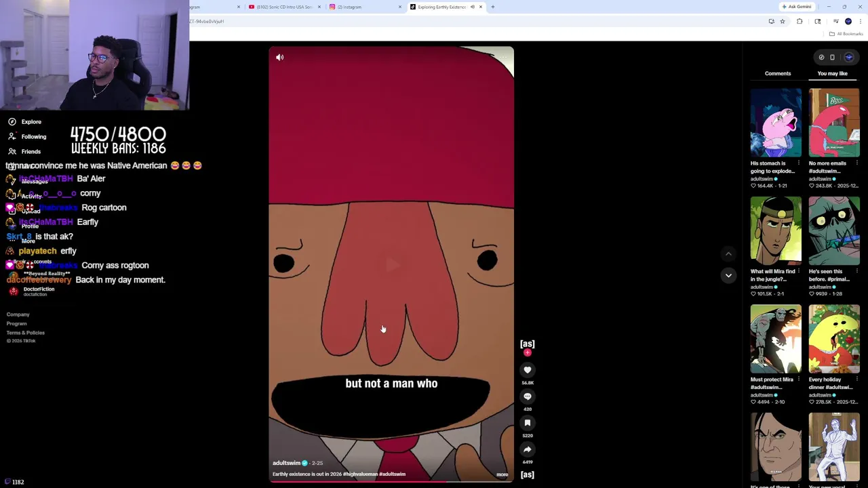The width and height of the screenshot is (868, 488).
Task: Open Company footer link
Action: click(18, 314)
